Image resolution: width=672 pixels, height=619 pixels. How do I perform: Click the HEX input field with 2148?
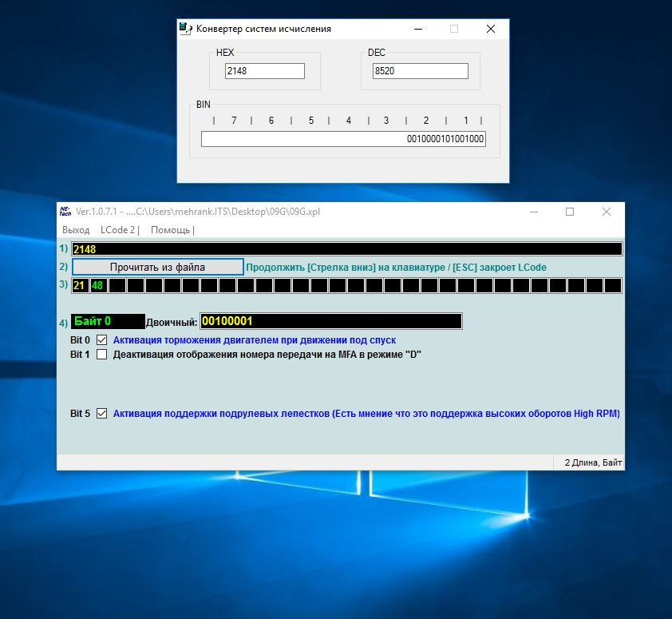click(265, 71)
